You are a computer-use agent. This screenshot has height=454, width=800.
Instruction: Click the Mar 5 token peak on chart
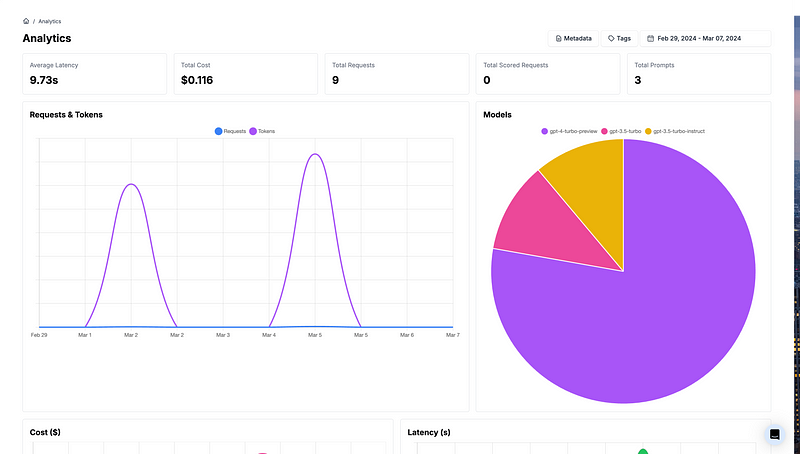pyautogui.click(x=314, y=155)
